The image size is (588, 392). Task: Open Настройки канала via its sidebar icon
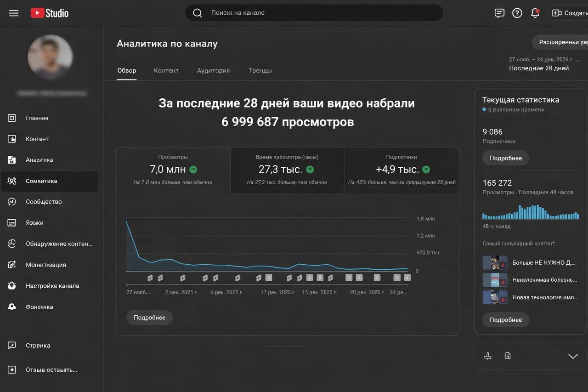click(x=11, y=285)
